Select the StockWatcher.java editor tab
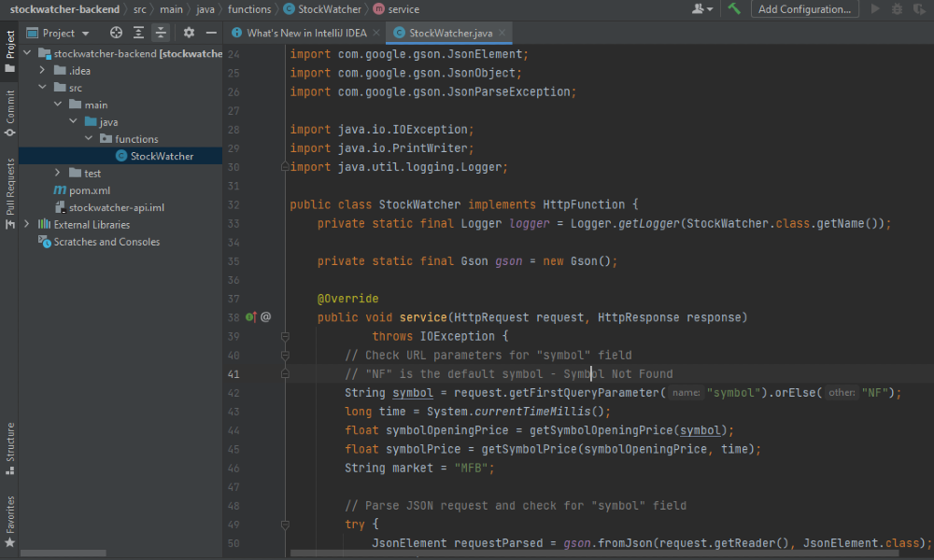 [x=447, y=33]
